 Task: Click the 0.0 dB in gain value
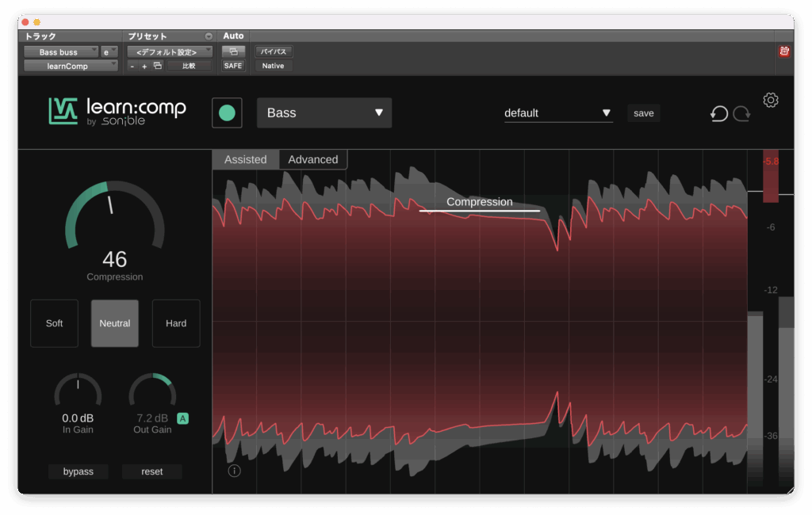pyautogui.click(x=78, y=418)
